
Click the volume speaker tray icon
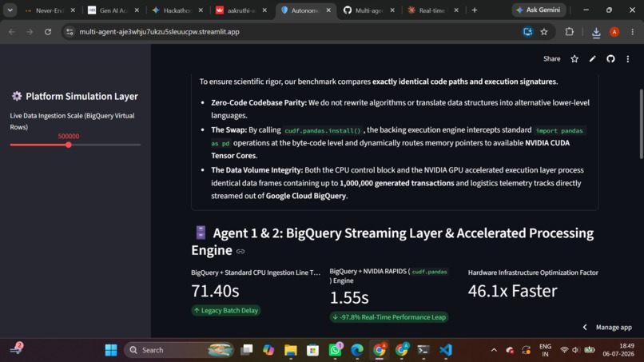pyautogui.click(x=575, y=350)
